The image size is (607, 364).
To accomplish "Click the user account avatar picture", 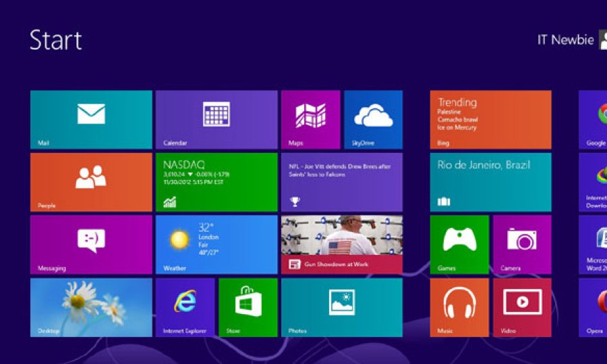I will click(603, 40).
